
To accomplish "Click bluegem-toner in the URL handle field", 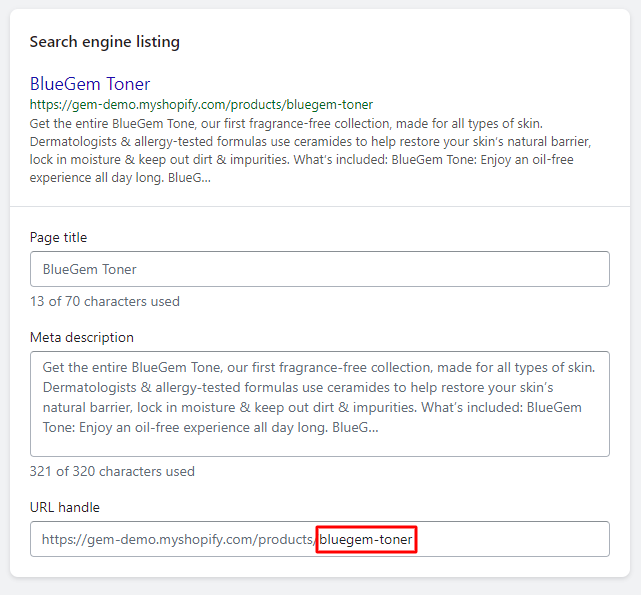I will [366, 540].
